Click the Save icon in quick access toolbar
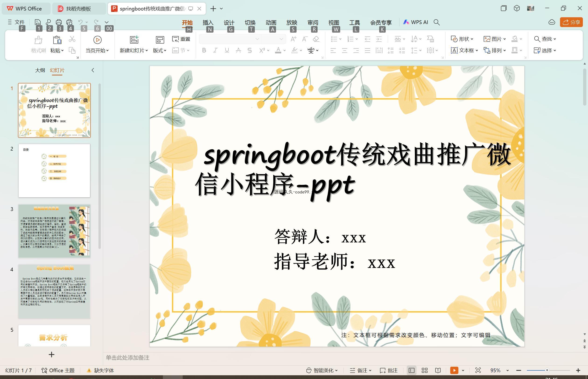This screenshot has height=379, width=588. tap(38, 22)
